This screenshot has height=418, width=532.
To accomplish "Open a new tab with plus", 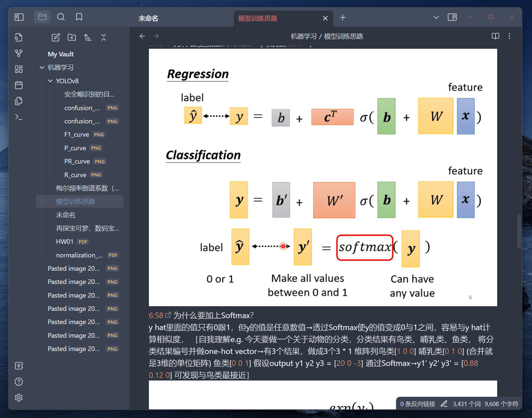I will pyautogui.click(x=343, y=17).
